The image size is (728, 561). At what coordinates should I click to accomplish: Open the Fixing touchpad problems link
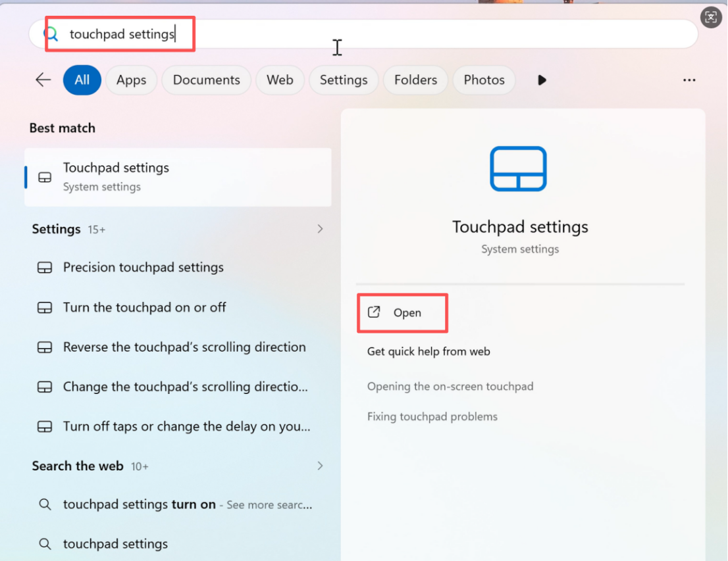(x=432, y=416)
